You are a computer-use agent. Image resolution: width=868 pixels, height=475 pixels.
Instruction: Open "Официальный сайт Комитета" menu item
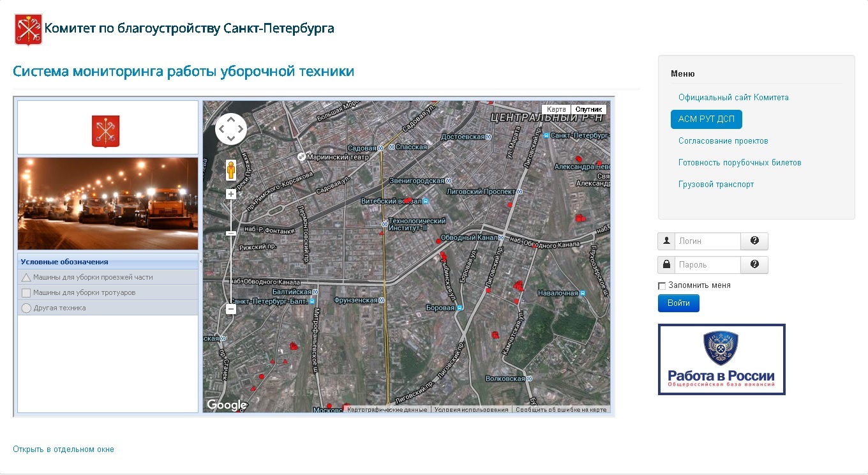(733, 98)
